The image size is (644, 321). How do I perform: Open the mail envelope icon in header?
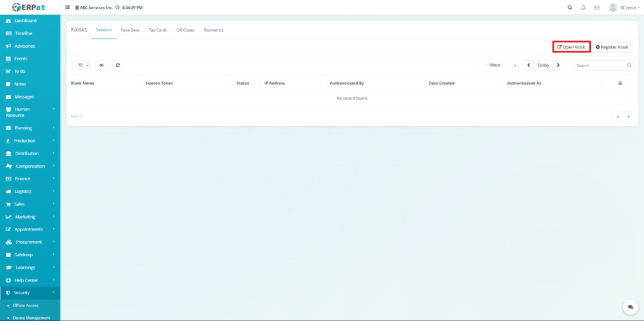597,8
